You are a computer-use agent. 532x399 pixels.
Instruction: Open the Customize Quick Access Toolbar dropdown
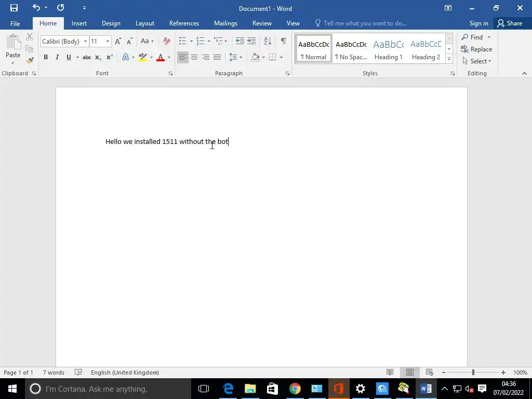click(x=84, y=8)
